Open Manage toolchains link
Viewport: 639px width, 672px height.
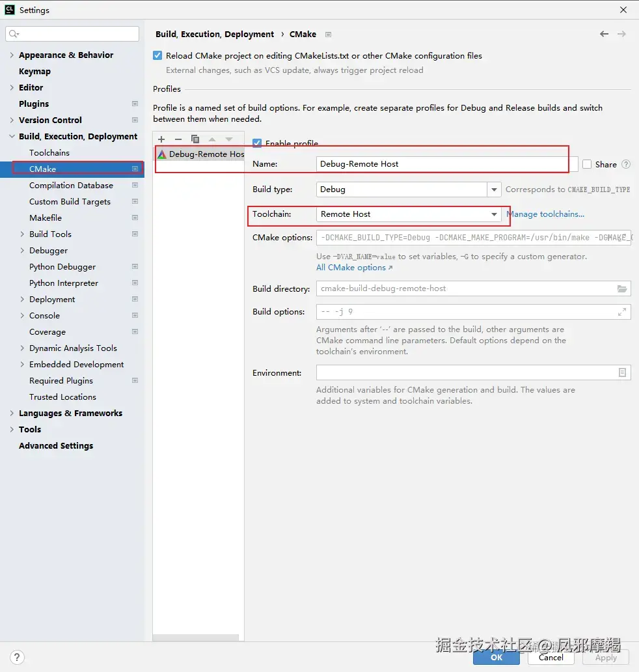tap(545, 214)
